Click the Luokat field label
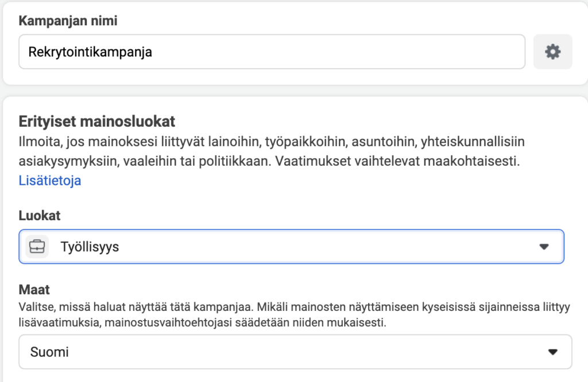The height and width of the screenshot is (382, 588). pos(40,215)
